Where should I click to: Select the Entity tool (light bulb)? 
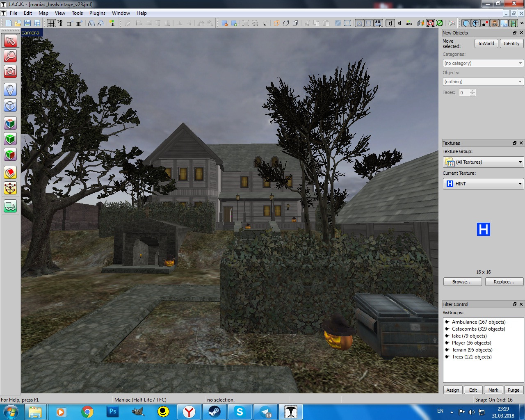pos(10,89)
